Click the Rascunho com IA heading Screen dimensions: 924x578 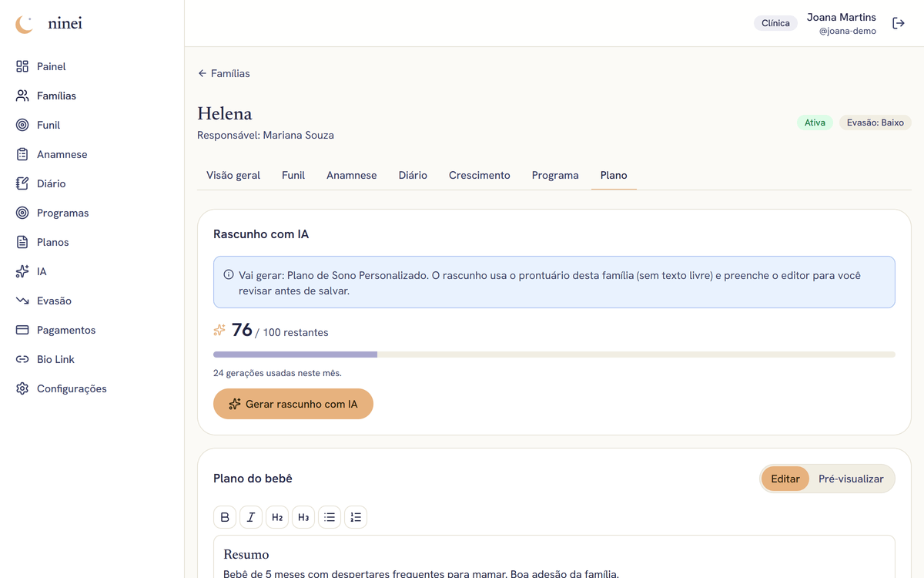tap(261, 234)
